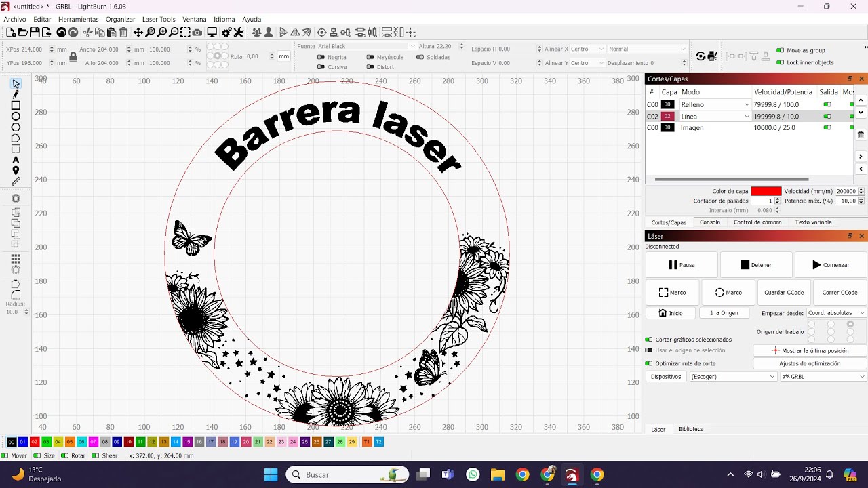This screenshot has width=868, height=488.
Task: Select the Position laser pin tool
Action: (16, 171)
